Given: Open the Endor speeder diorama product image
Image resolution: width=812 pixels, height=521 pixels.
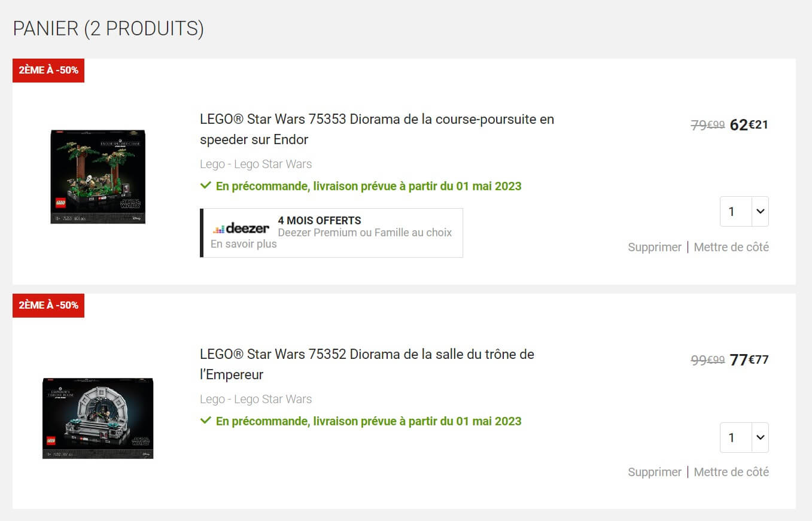Looking at the screenshot, I should pos(98,176).
